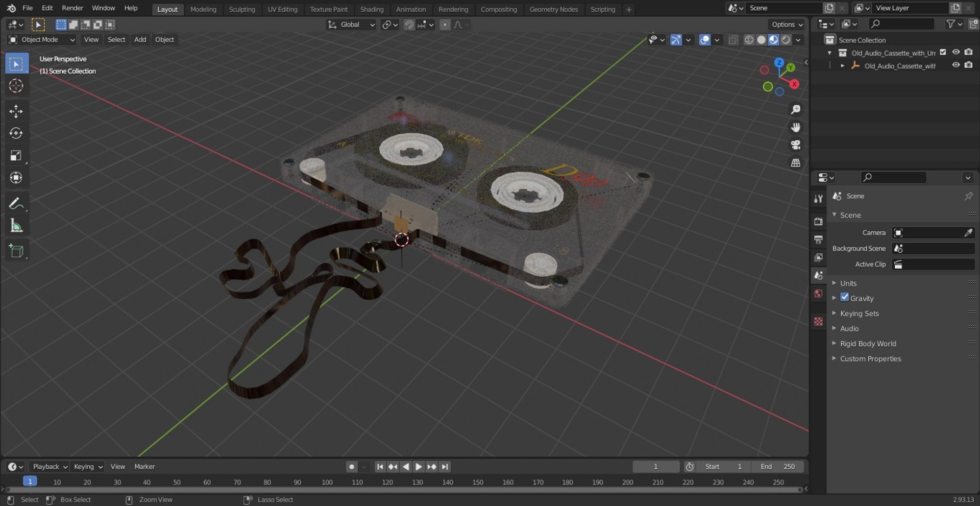Select the Annotate pencil tool
980x506 pixels.
click(x=16, y=203)
